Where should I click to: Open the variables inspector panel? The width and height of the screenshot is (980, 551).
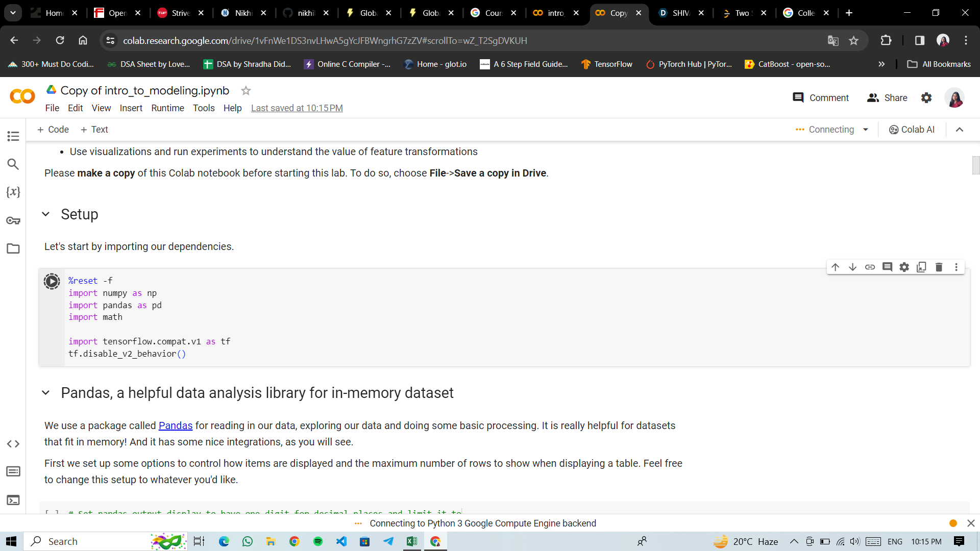(x=13, y=192)
